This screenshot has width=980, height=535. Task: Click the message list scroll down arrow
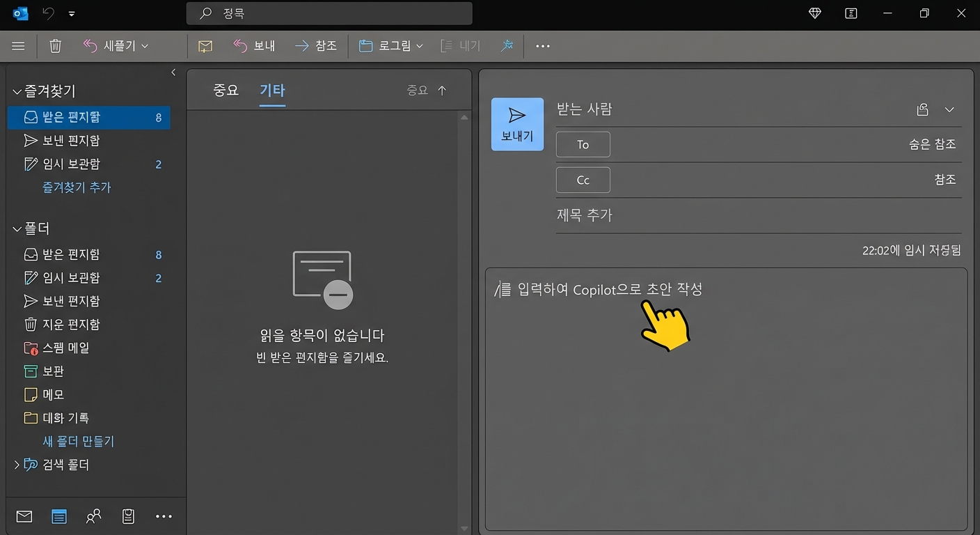click(465, 529)
